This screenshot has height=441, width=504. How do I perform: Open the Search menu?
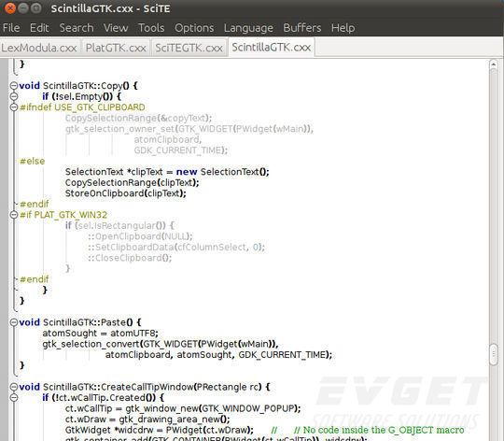[x=77, y=28]
